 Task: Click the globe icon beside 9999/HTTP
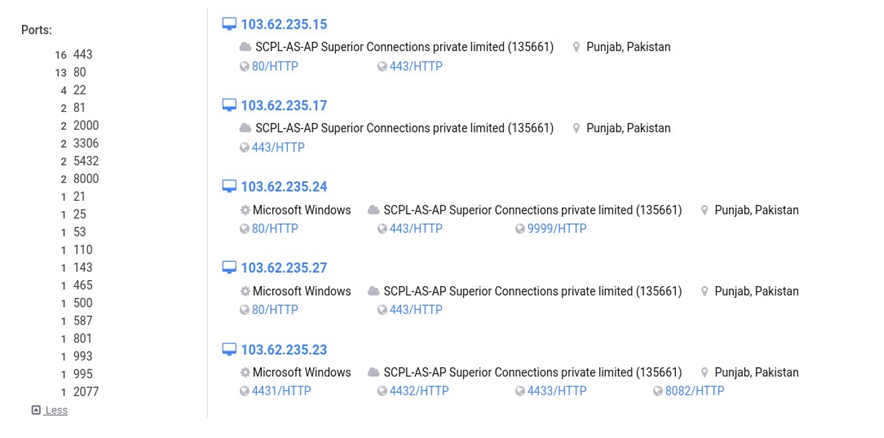click(x=520, y=229)
